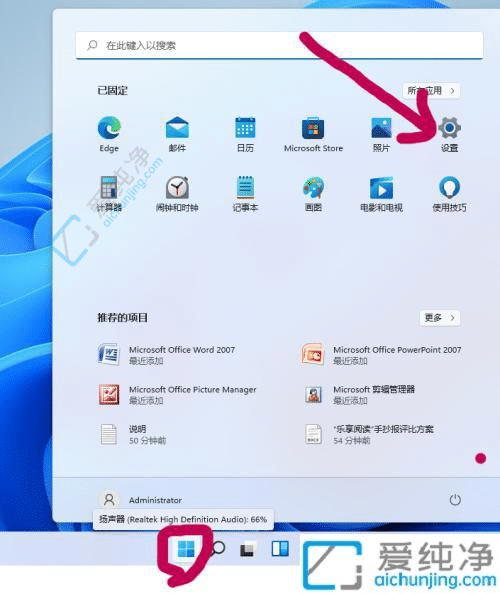Screen dimensions: 500x594
Task: Open Microsoft Office PowerPoint 2007 recommendation
Action: click(x=381, y=355)
